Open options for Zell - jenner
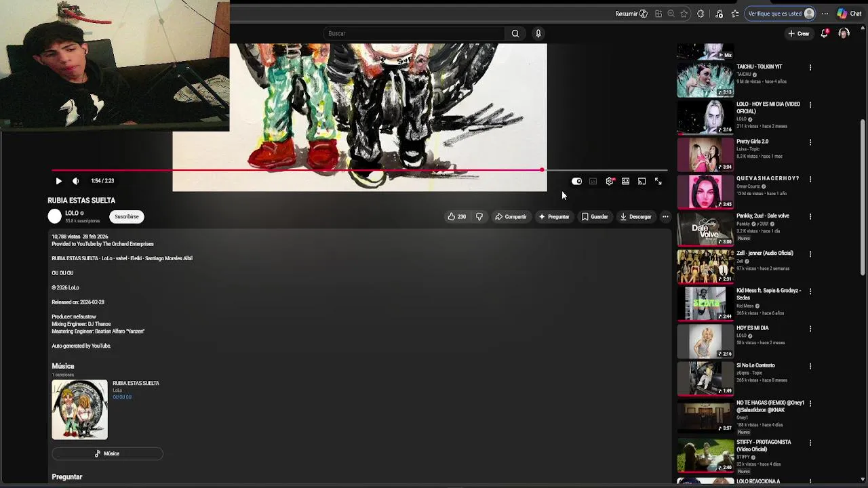The image size is (868, 488). tap(810, 254)
